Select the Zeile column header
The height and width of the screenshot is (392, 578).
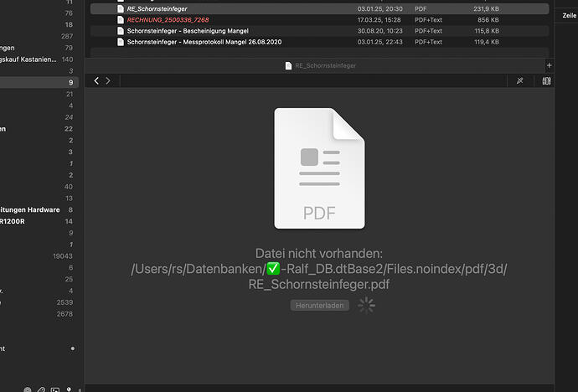(569, 15)
